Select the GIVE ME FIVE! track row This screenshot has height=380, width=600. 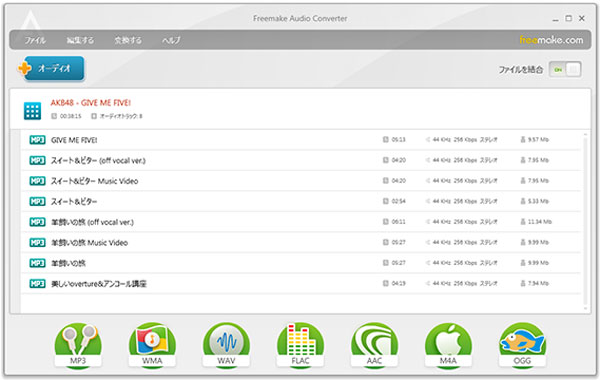pos(301,140)
